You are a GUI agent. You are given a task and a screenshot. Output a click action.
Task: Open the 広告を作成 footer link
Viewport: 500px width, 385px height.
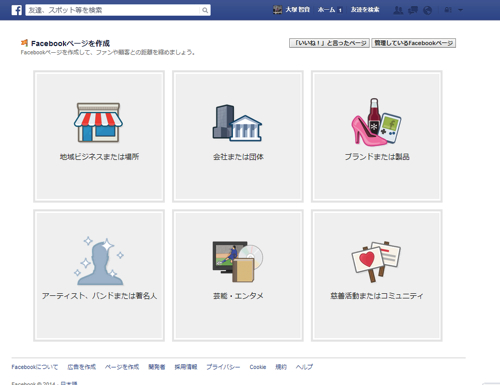coord(82,367)
